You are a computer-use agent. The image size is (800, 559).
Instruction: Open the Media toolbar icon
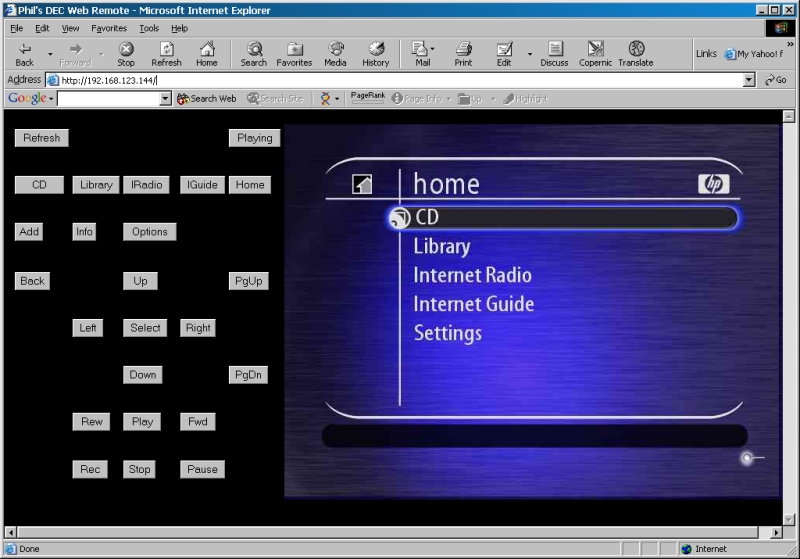(x=335, y=49)
